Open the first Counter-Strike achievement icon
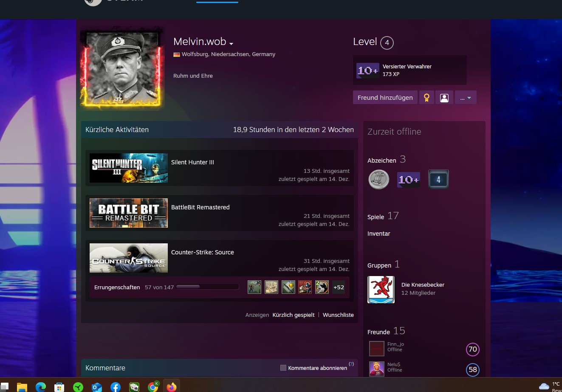 click(254, 287)
